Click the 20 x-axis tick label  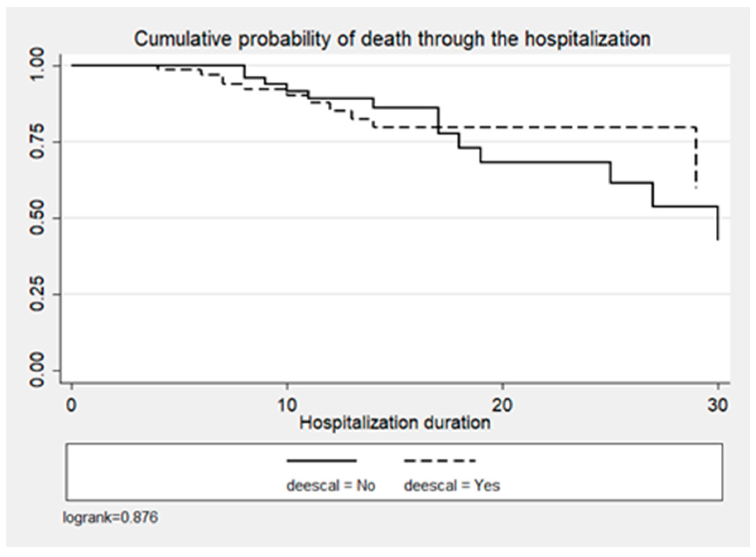[502, 405]
